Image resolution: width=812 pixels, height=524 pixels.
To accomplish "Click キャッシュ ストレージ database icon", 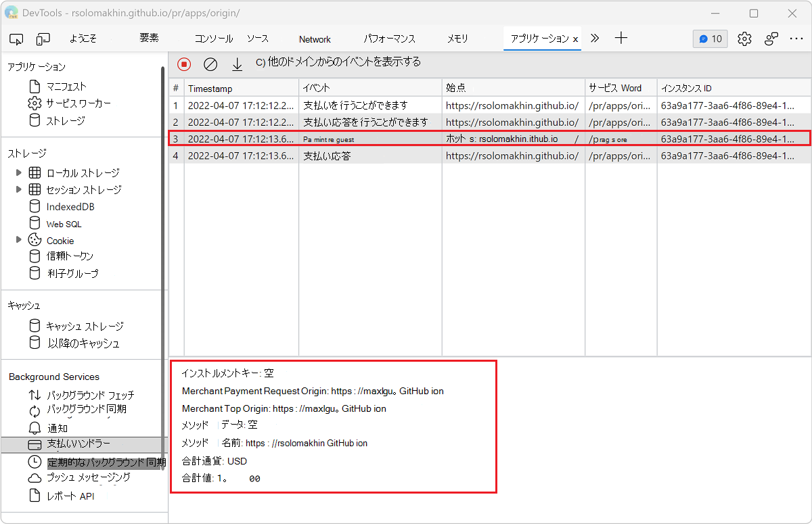I will 35,326.
